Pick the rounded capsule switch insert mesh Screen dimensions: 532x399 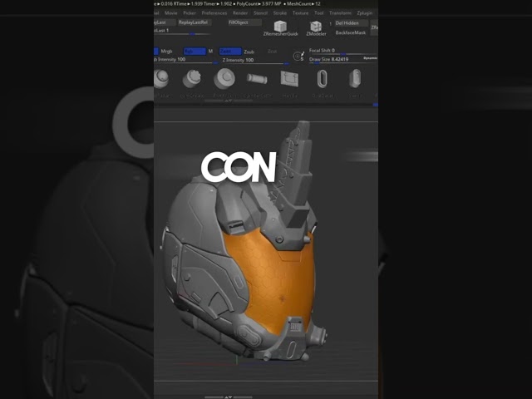click(x=355, y=78)
